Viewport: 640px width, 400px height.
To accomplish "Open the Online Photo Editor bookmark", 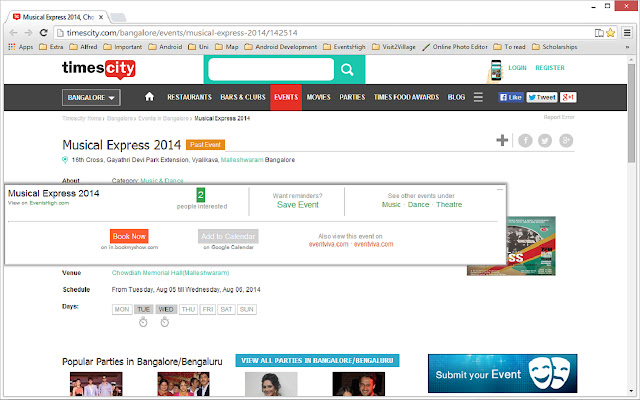I will tap(455, 47).
